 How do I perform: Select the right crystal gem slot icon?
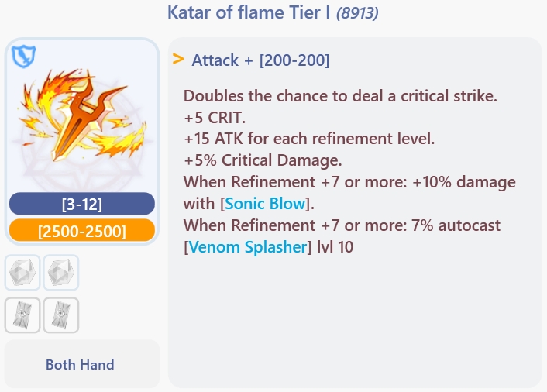click(x=60, y=273)
